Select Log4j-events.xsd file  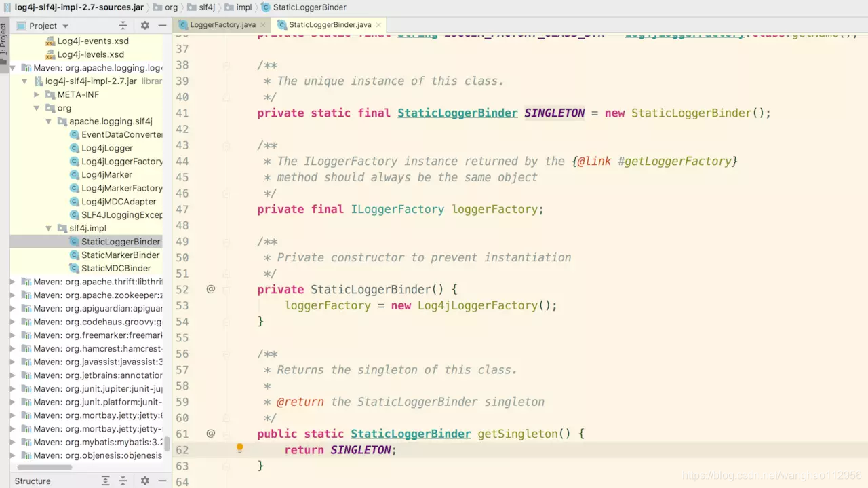click(x=93, y=41)
